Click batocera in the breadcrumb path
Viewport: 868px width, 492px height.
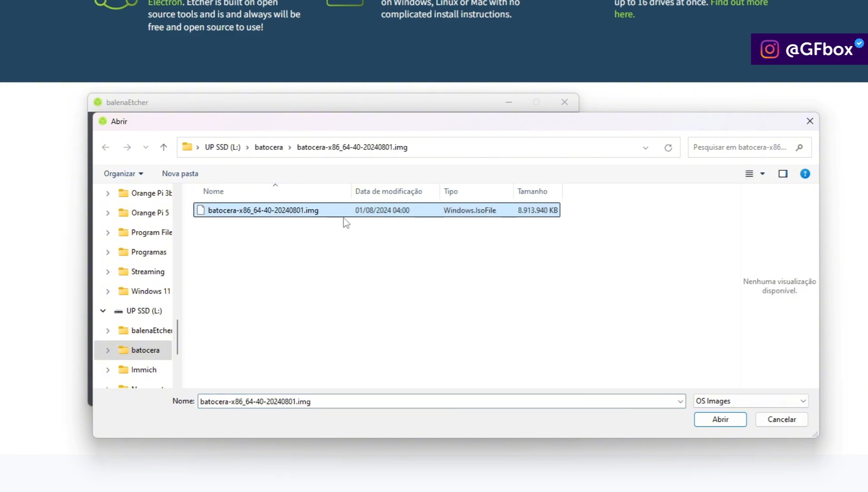point(269,147)
